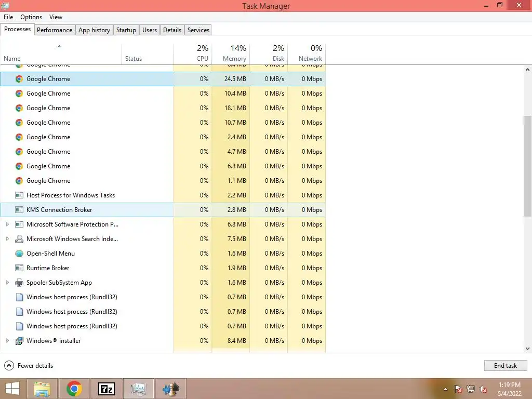Click the Task Manager title bar icon

point(5,5)
